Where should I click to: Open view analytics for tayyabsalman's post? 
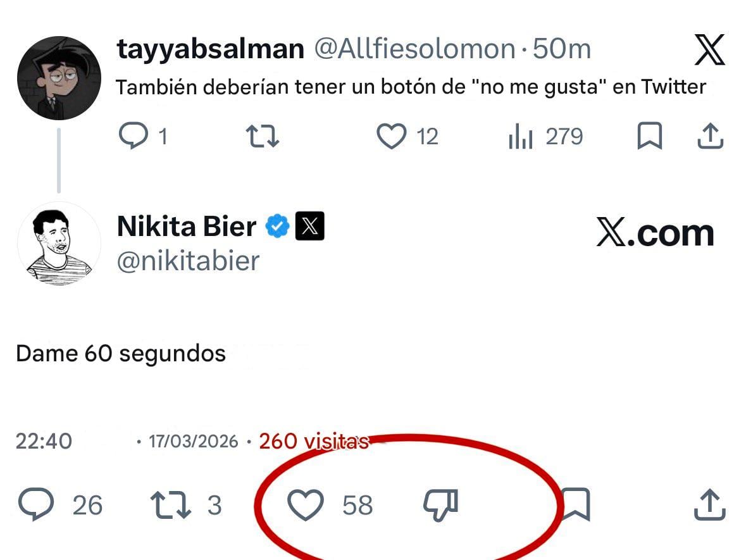pyautogui.click(x=521, y=135)
